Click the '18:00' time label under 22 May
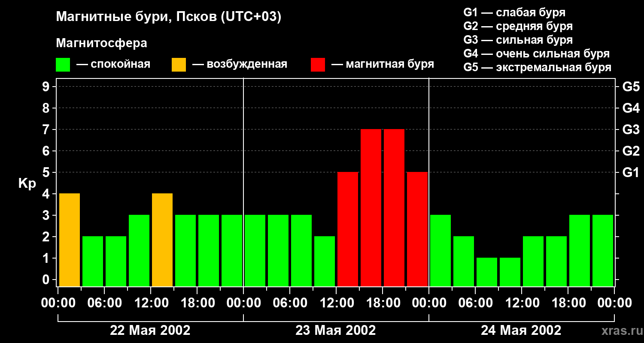The width and height of the screenshot is (644, 343). tap(197, 303)
